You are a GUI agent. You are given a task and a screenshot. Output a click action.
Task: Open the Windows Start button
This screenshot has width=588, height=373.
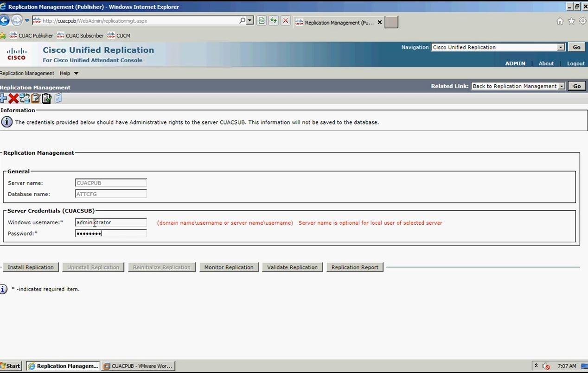[11, 366]
